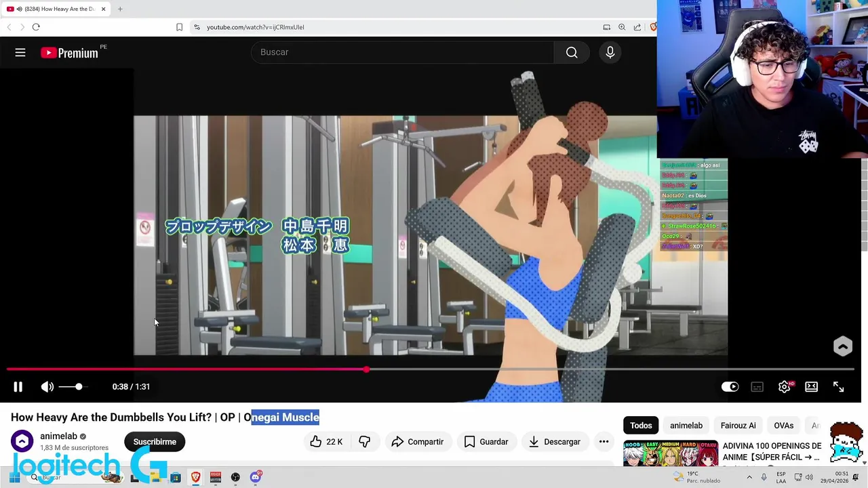868x488 pixels.
Task: Select the Todos filter chip
Action: tap(641, 426)
